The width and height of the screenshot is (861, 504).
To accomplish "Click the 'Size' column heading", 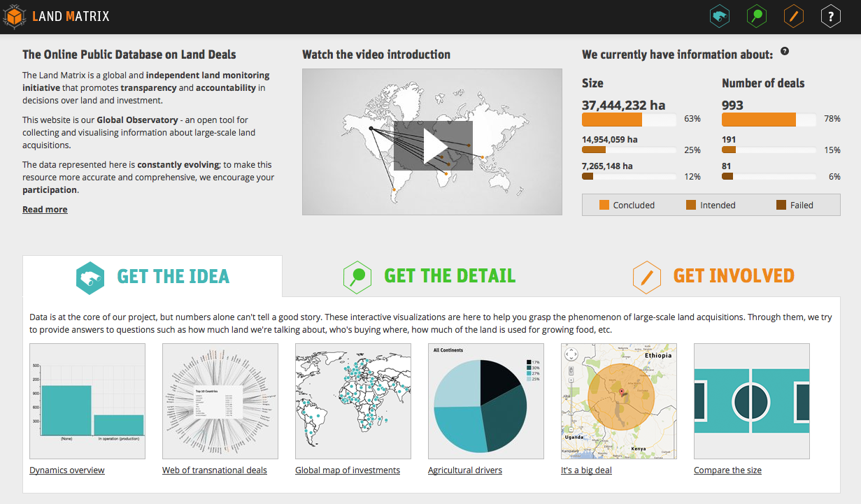I will 592,83.
